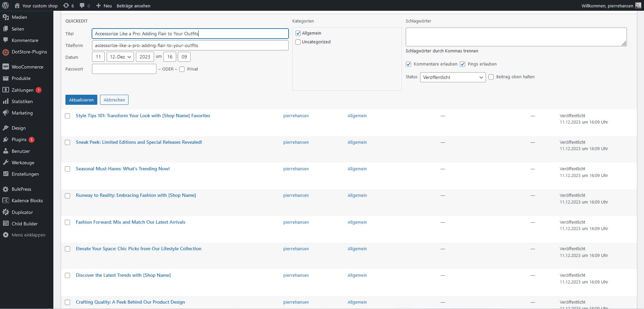Check the Uncategorized category checkbox

298,42
